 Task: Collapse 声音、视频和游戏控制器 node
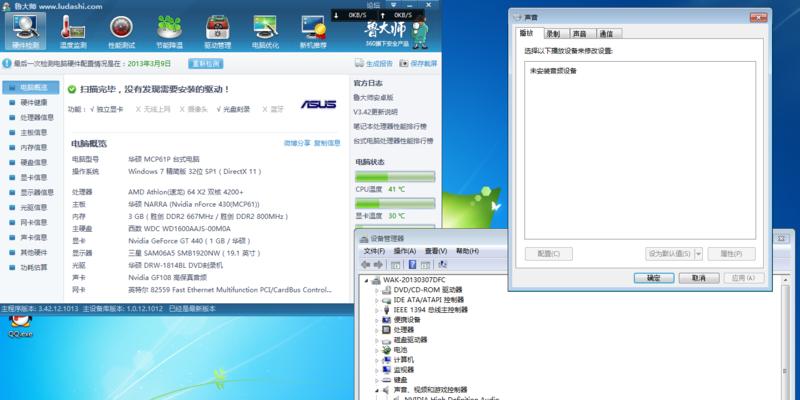coord(378,390)
